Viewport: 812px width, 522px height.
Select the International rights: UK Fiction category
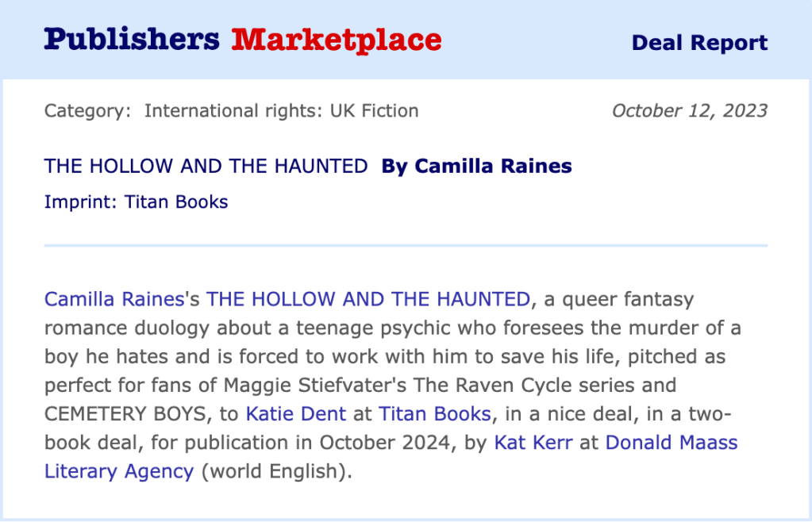281,111
